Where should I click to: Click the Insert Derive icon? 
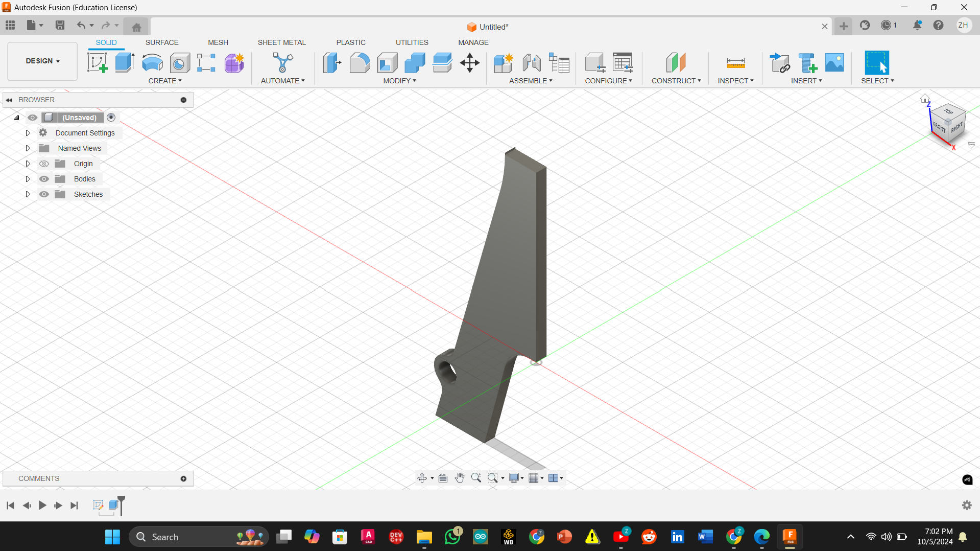point(780,63)
